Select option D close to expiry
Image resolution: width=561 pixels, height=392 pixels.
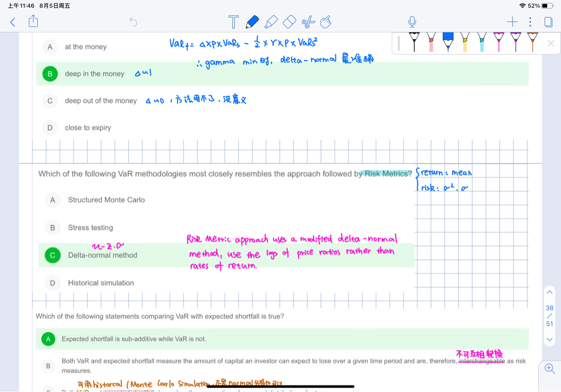[x=50, y=128]
